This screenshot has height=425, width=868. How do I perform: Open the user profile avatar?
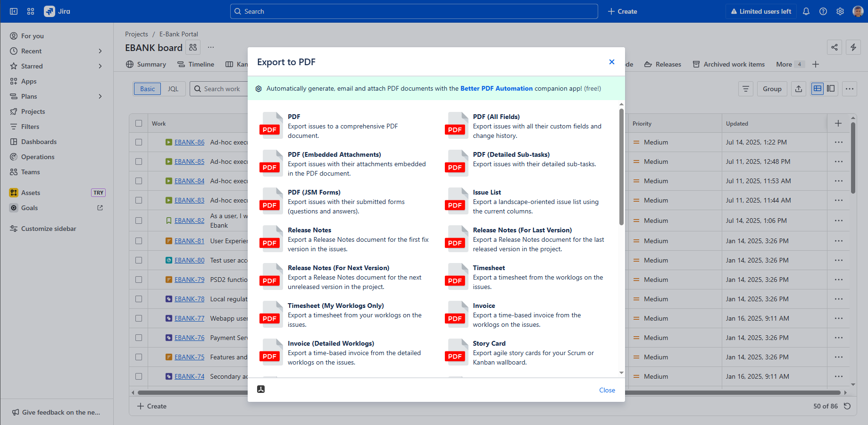(x=858, y=11)
